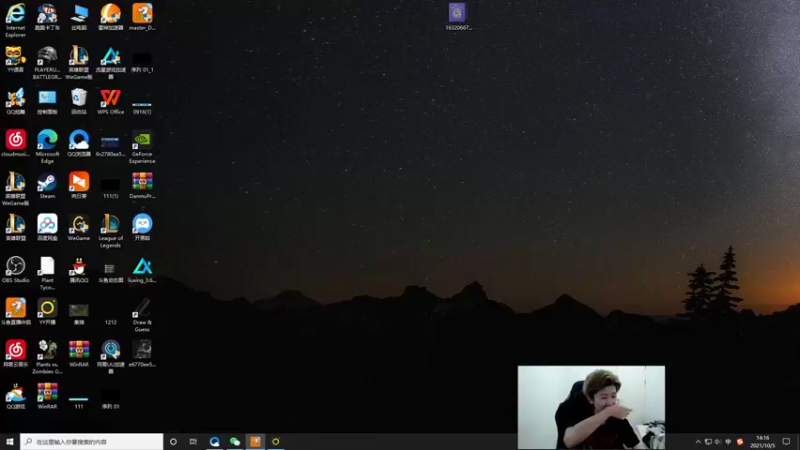
Task: Open the Sogou input tray icon
Action: click(x=740, y=442)
